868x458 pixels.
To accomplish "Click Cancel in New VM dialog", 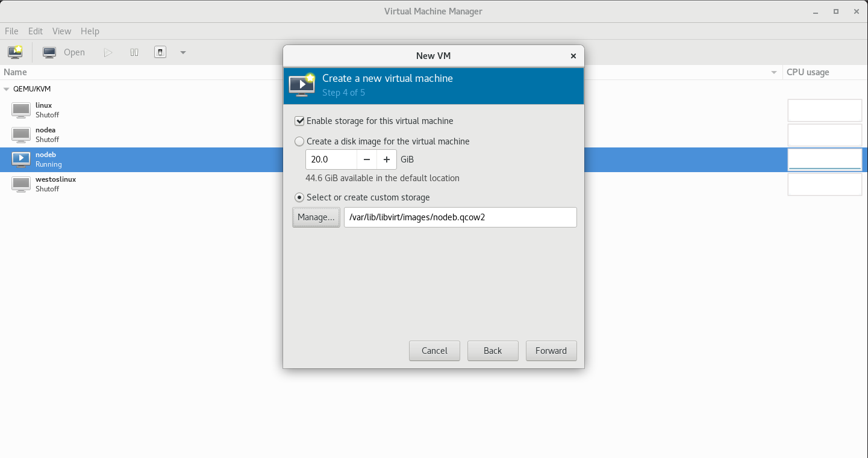I will tap(434, 351).
